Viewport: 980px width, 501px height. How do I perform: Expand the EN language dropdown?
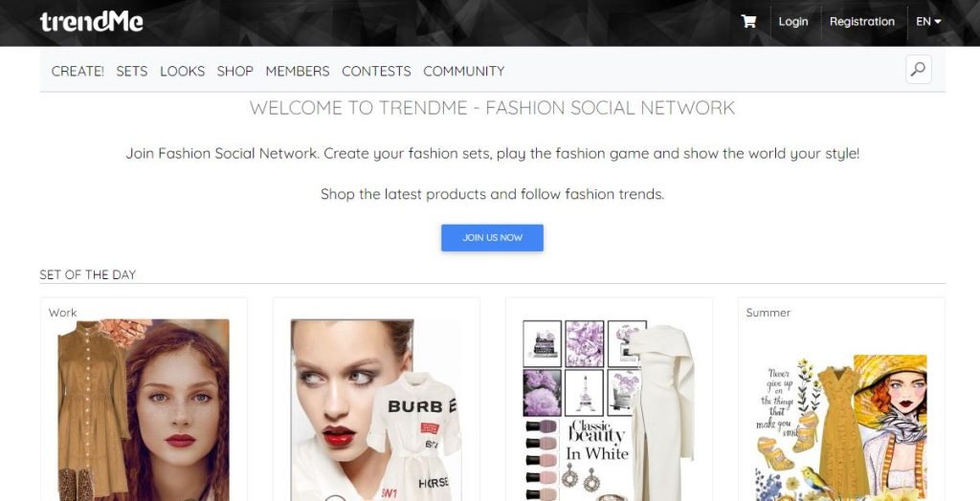(x=928, y=21)
